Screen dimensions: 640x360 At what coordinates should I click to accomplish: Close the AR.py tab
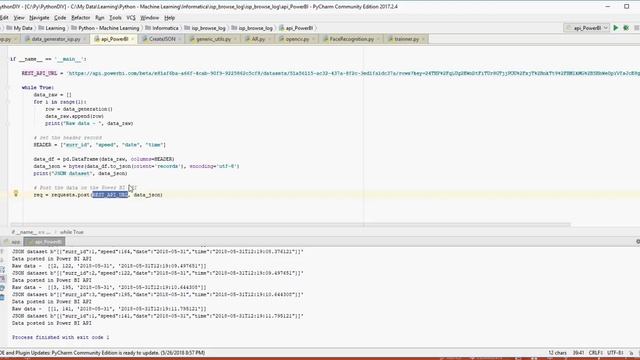click(x=269, y=39)
